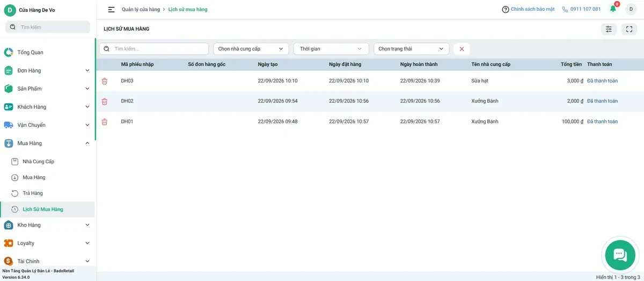Click supplier Sữa hạt cell
644x281 pixels.
click(480, 81)
